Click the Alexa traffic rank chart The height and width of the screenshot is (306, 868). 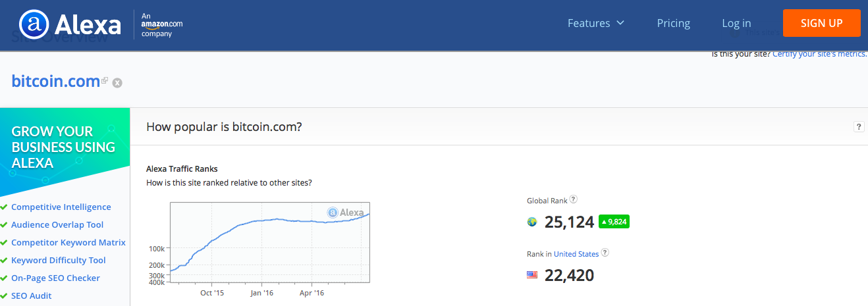[270, 242]
